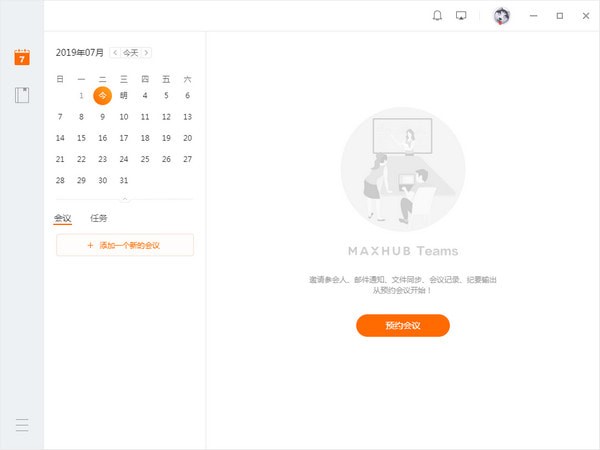
Task: Select date 21 in calendar
Action: (x=60, y=159)
